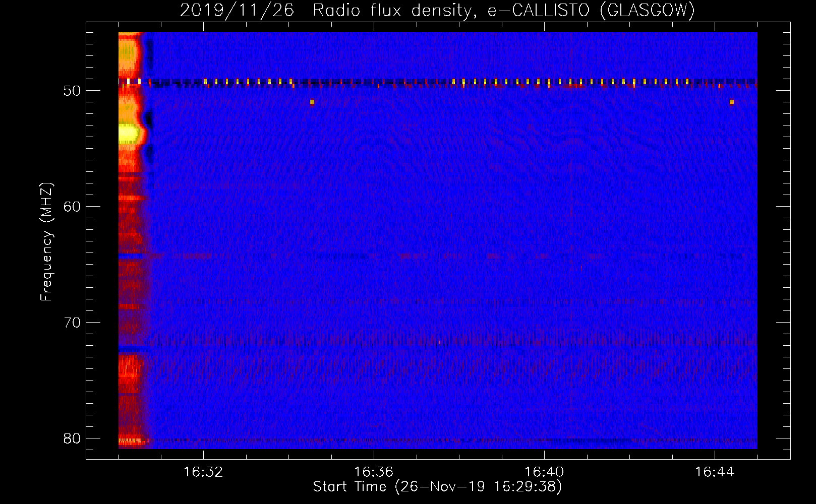Click the 'Start Time (26-Nov-19 16:29:38)' label
This screenshot has height=504, width=816.
pyautogui.click(x=437, y=487)
